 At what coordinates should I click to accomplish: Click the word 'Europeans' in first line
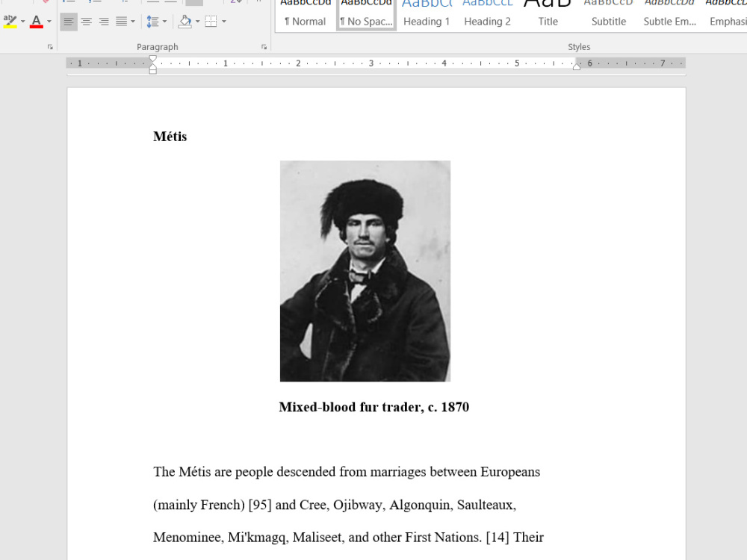(x=510, y=472)
